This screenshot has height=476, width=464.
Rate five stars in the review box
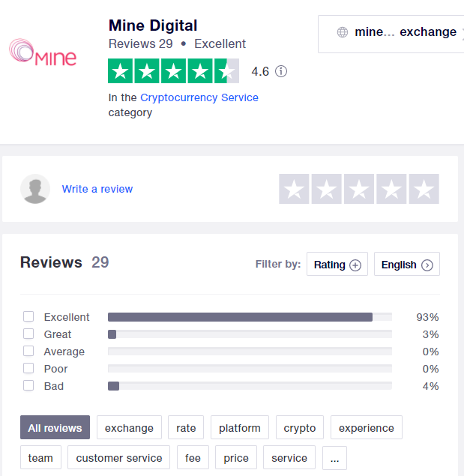click(424, 189)
